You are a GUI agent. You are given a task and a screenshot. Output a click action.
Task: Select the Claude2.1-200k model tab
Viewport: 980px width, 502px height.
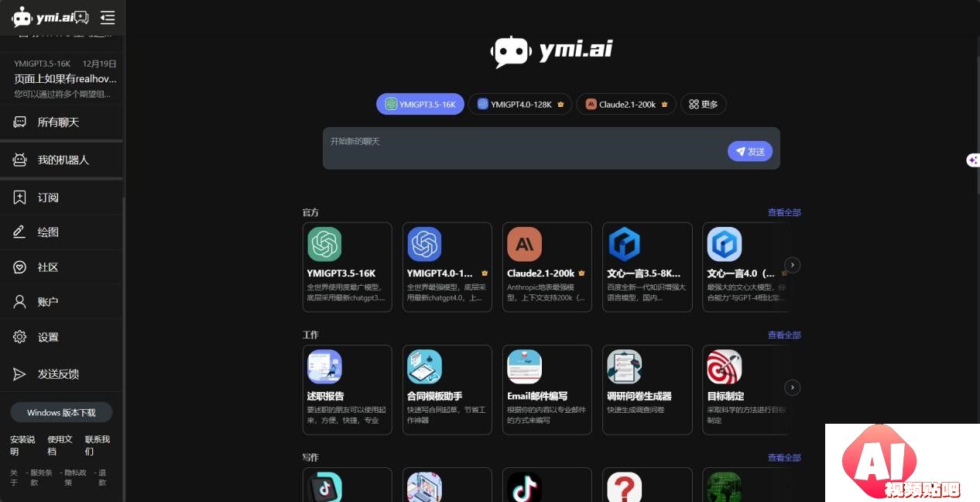[x=626, y=104]
